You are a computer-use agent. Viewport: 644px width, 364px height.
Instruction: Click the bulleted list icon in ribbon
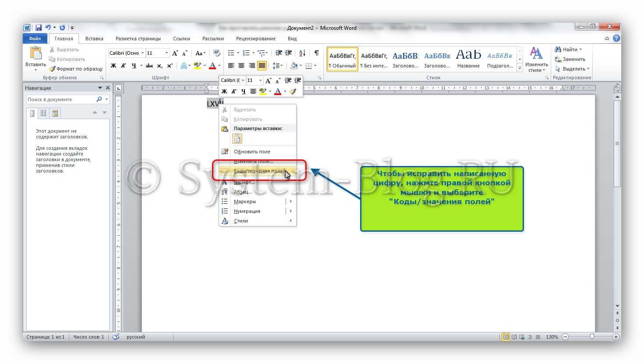(x=231, y=53)
